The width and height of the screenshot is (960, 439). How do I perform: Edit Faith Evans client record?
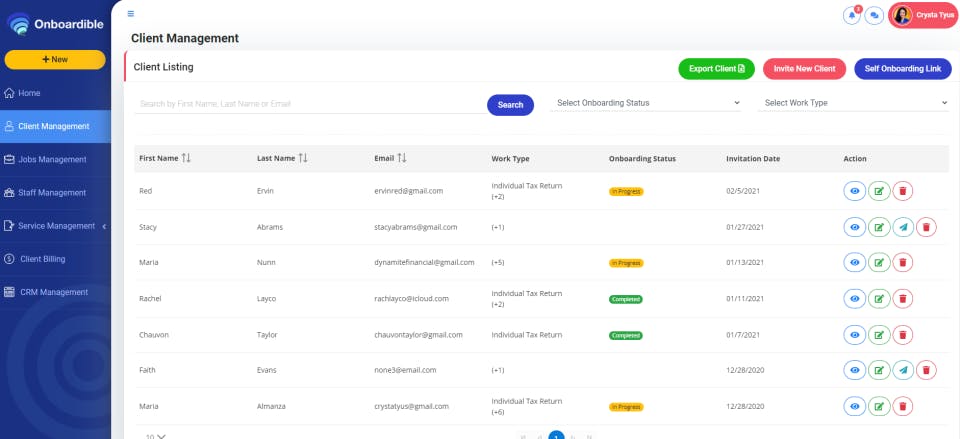coord(879,370)
